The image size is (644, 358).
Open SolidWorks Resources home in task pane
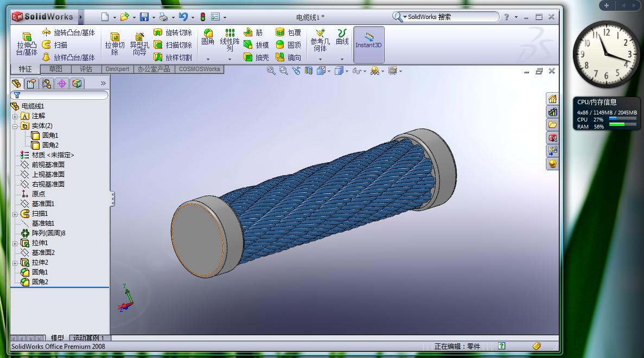552,99
